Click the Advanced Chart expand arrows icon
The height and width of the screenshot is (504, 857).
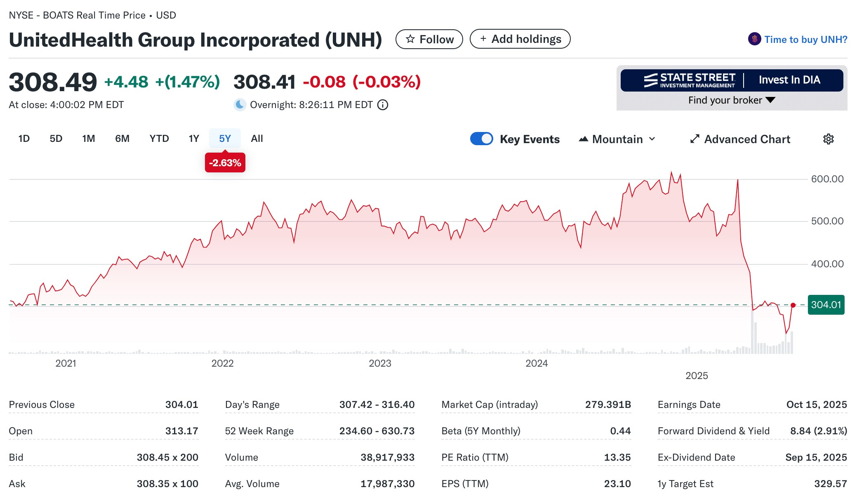coord(695,139)
